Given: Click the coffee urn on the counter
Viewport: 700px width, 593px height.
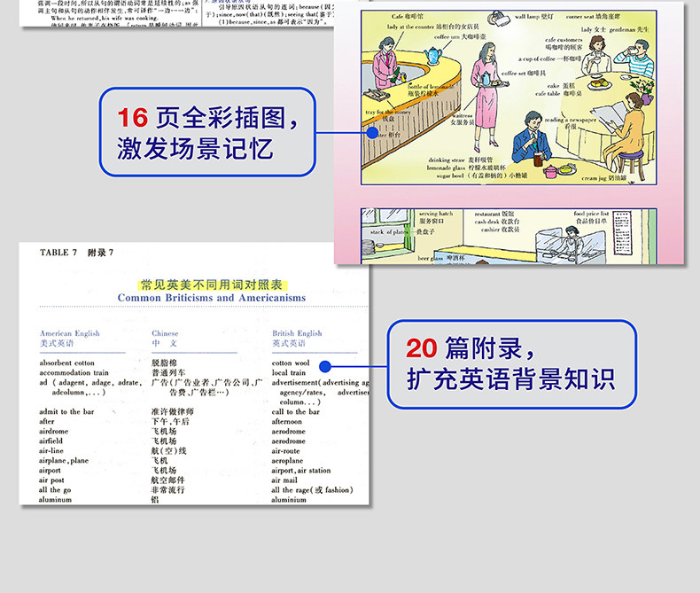Looking at the screenshot, I should (x=432, y=56).
